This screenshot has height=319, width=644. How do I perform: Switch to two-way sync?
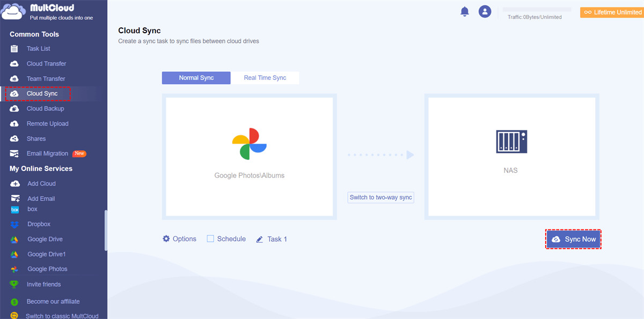(x=381, y=197)
